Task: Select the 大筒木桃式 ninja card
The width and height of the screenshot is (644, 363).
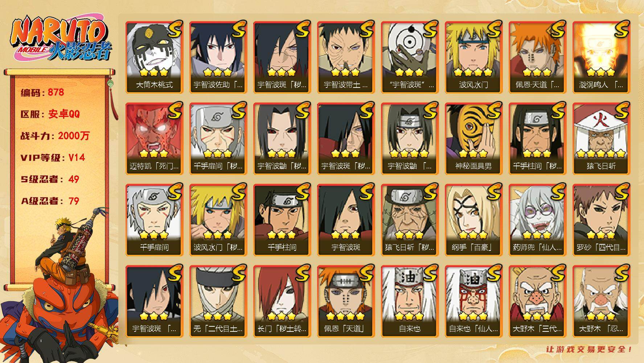Action: click(155, 57)
